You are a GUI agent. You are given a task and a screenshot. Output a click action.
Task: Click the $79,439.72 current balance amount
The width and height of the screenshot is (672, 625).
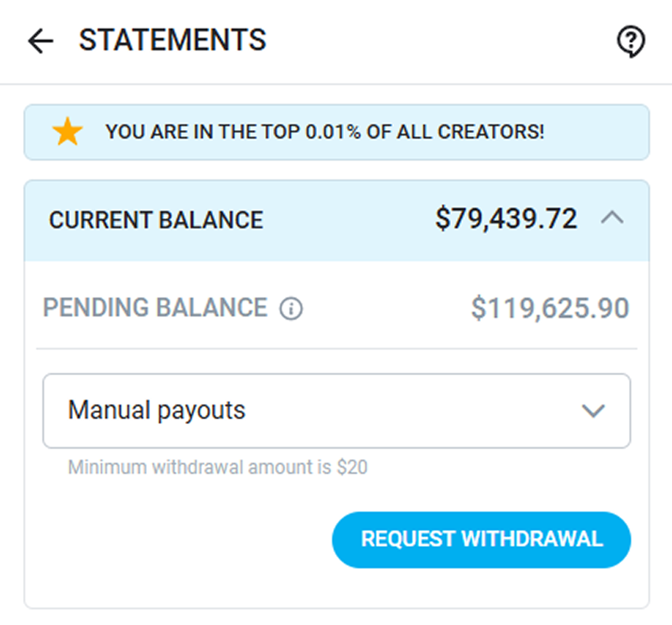(506, 219)
